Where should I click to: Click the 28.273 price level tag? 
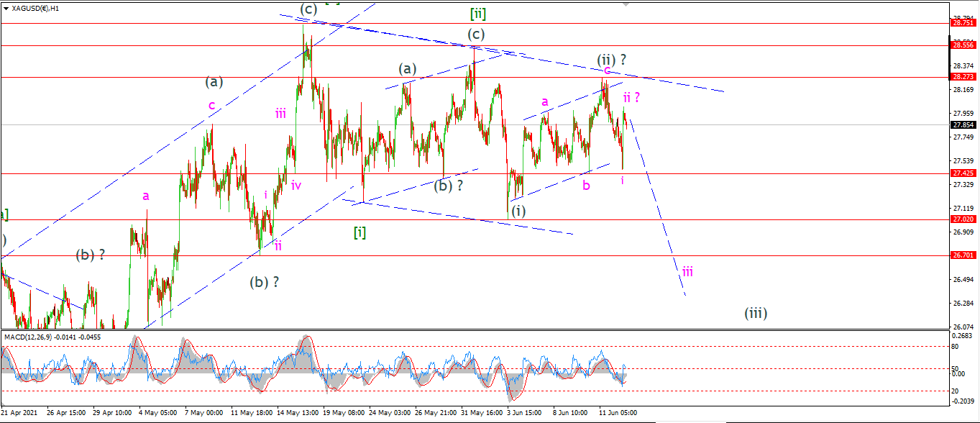coord(964,76)
